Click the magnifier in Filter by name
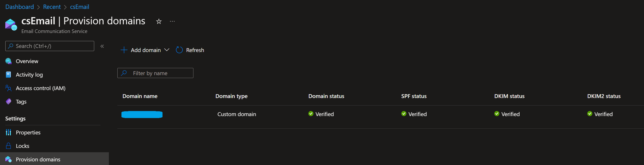The image size is (644, 165). [x=124, y=73]
